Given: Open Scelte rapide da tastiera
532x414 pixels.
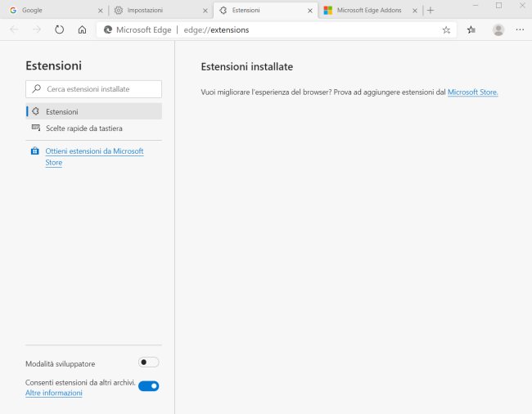Looking at the screenshot, I should [x=83, y=128].
